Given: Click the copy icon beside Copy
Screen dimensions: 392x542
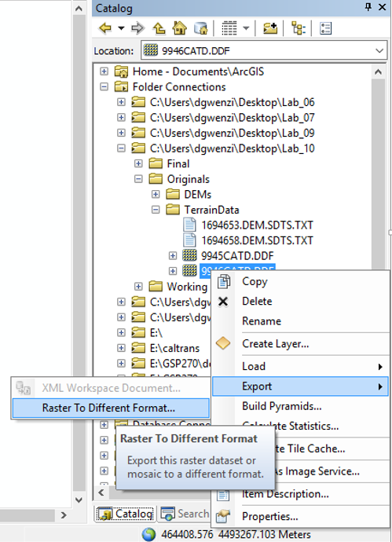Looking at the screenshot, I should (x=223, y=281).
